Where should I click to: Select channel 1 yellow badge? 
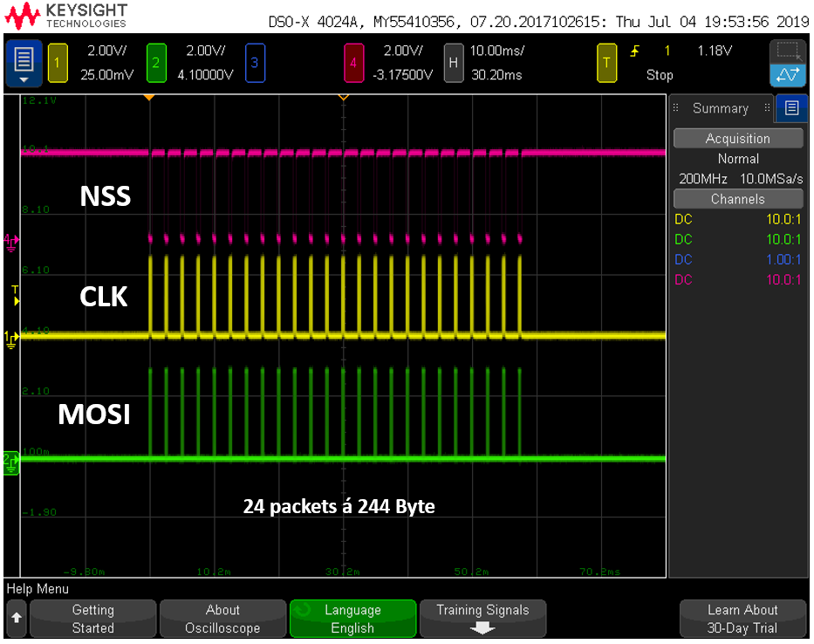point(58,63)
